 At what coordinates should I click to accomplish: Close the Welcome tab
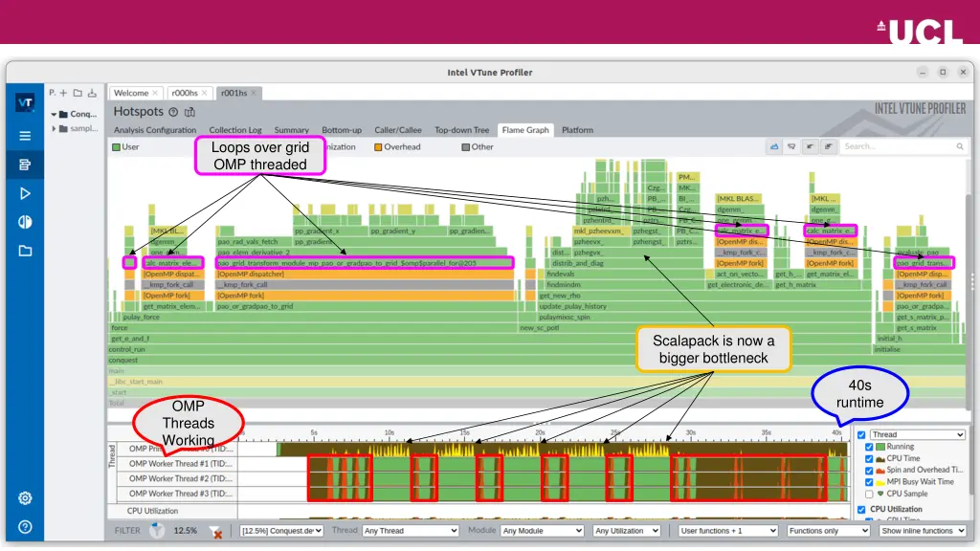coord(155,93)
